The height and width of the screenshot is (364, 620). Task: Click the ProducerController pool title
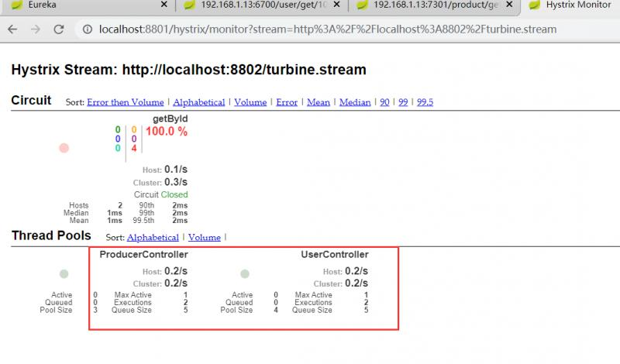[143, 254]
